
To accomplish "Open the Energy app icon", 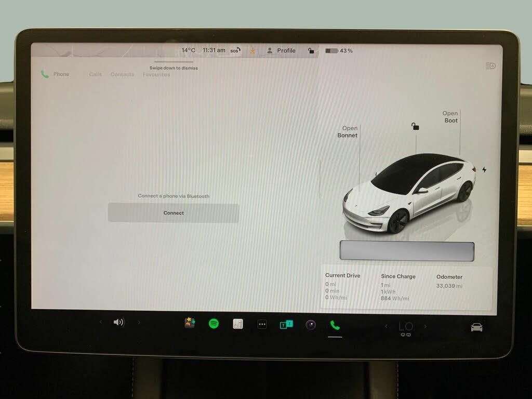I will [x=238, y=324].
